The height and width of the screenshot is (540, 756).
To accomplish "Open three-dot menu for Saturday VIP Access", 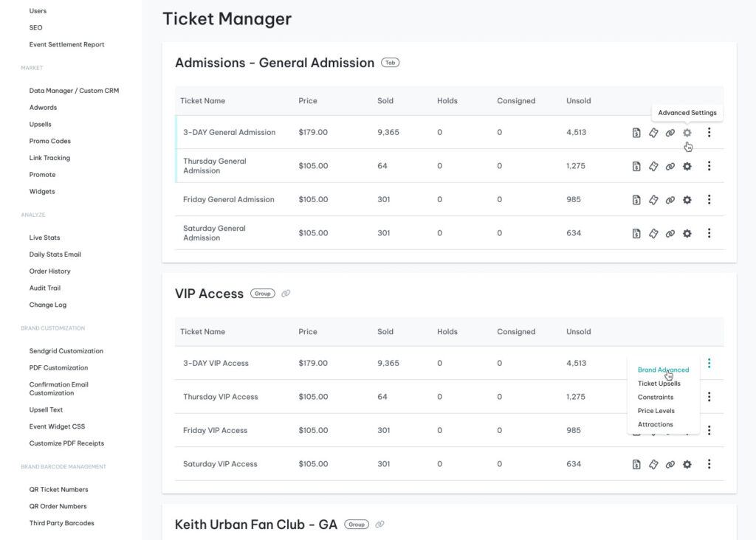I will [709, 465].
